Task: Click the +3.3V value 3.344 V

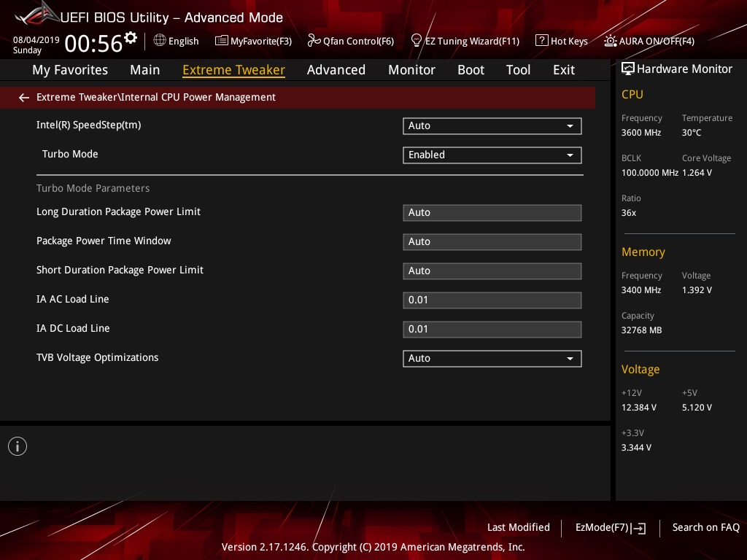Action: (636, 448)
